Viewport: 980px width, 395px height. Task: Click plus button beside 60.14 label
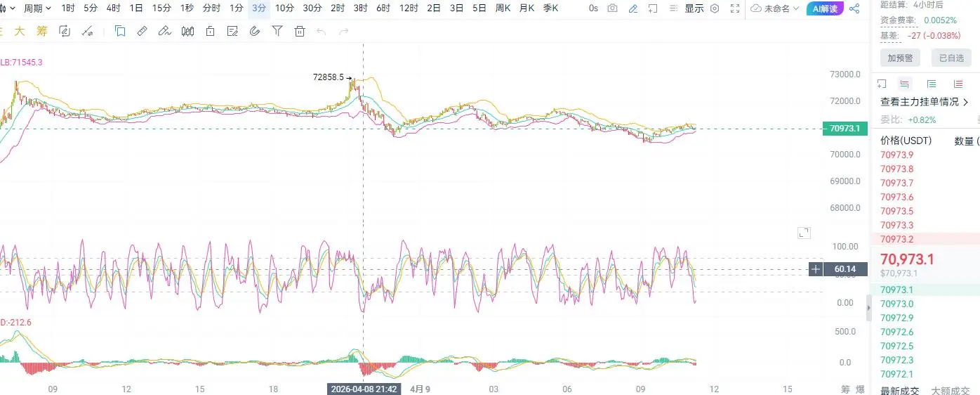[815, 269]
